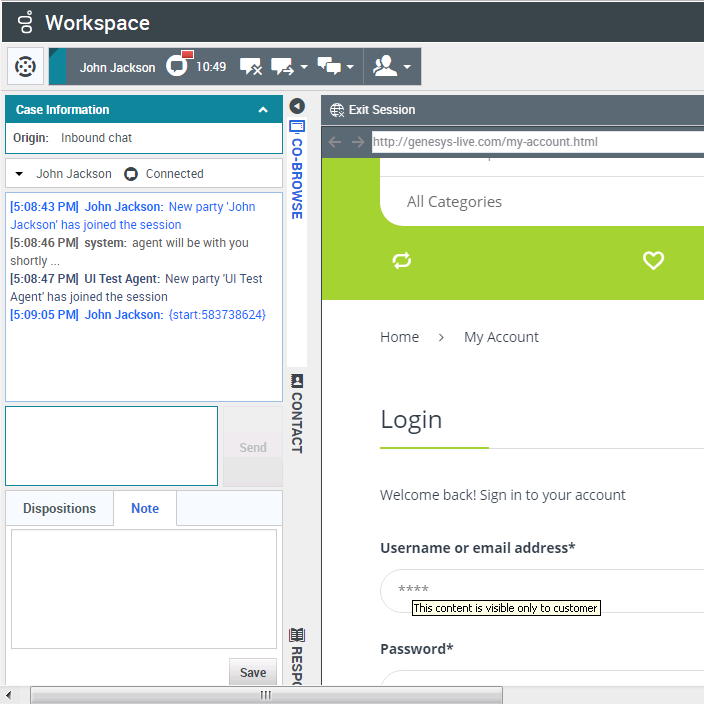Click the chat conference icon
This screenshot has width=704, height=704.
tap(329, 67)
